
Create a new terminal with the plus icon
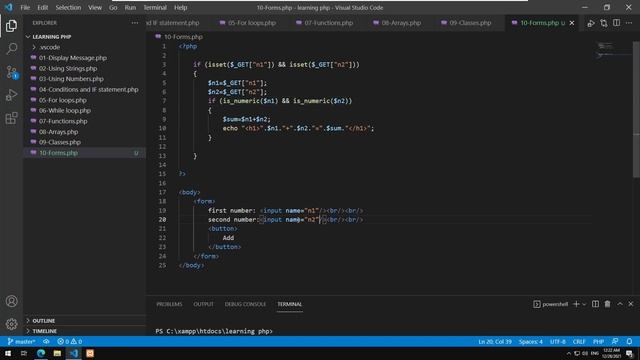(576, 304)
